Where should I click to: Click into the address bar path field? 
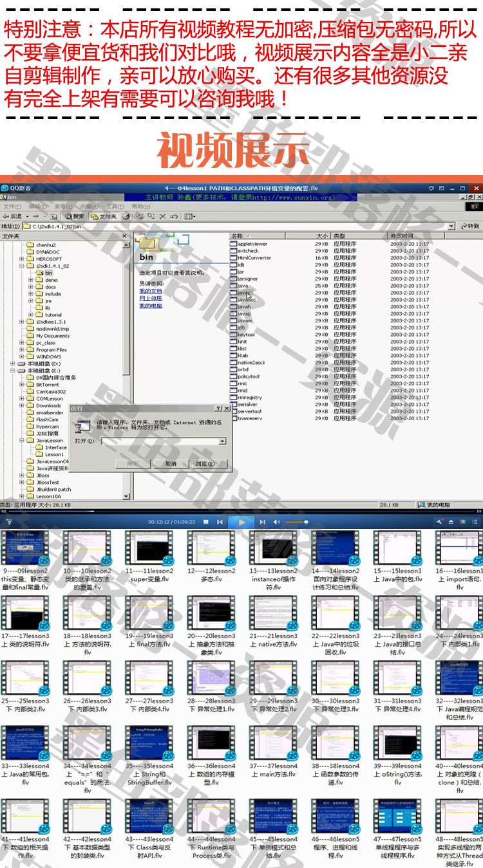click(238, 226)
